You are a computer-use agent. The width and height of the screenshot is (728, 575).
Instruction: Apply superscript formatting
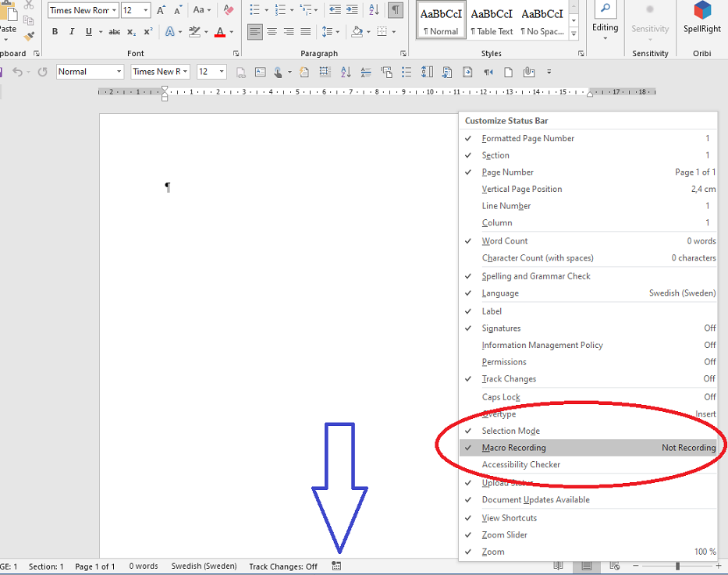(148, 31)
